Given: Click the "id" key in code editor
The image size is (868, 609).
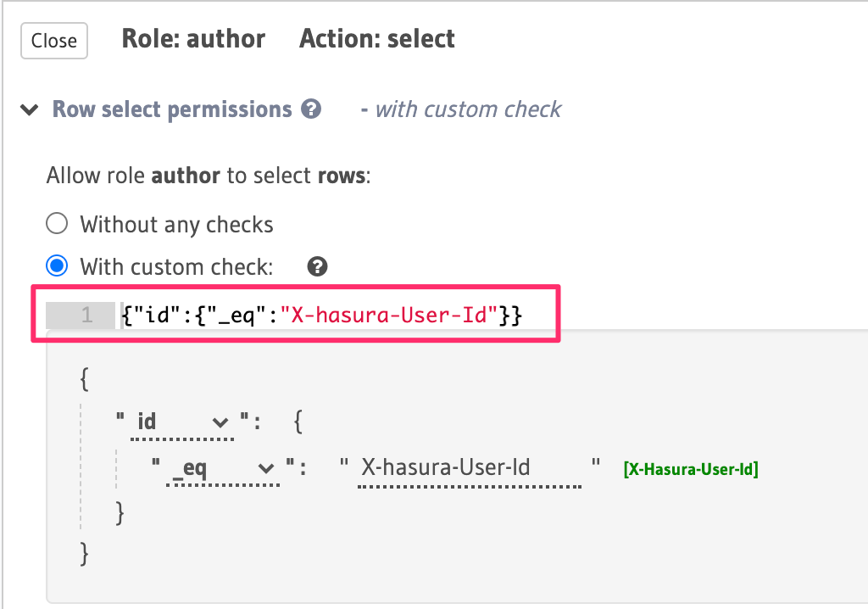Looking at the screenshot, I should (154, 316).
